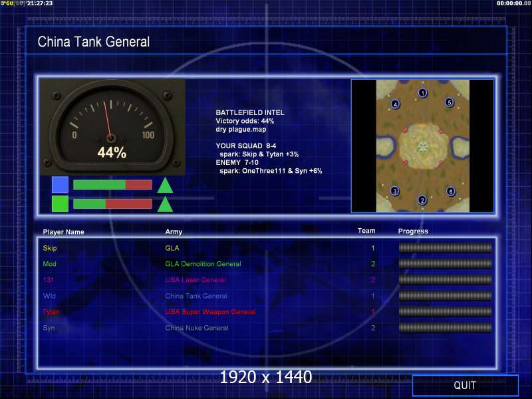
Task: Select start position 3 on the map
Action: 394,191
